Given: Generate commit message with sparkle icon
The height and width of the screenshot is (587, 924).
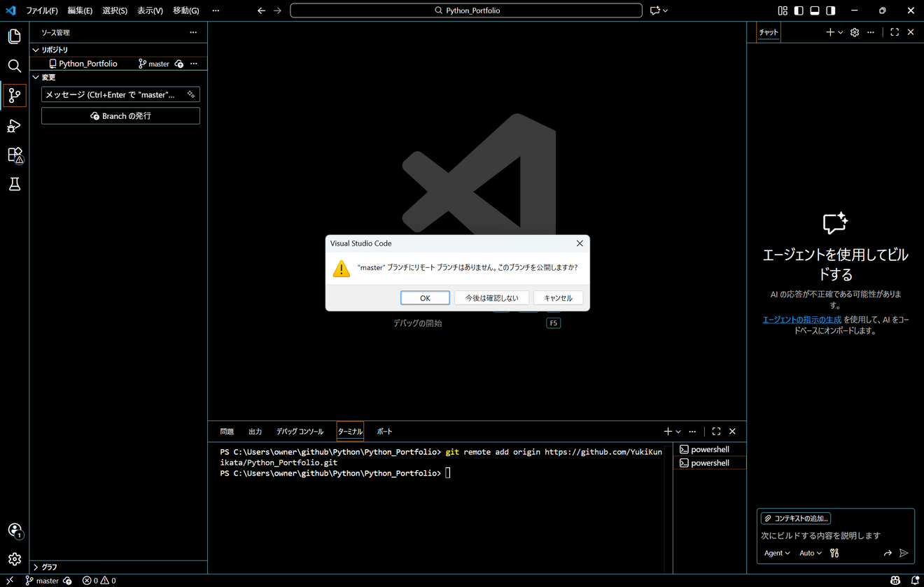Looking at the screenshot, I should click(x=191, y=94).
